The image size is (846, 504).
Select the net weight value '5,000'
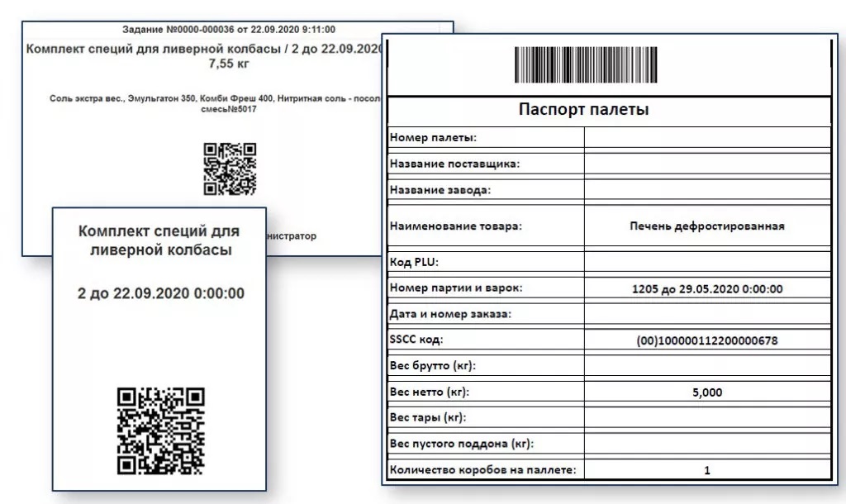(x=706, y=392)
